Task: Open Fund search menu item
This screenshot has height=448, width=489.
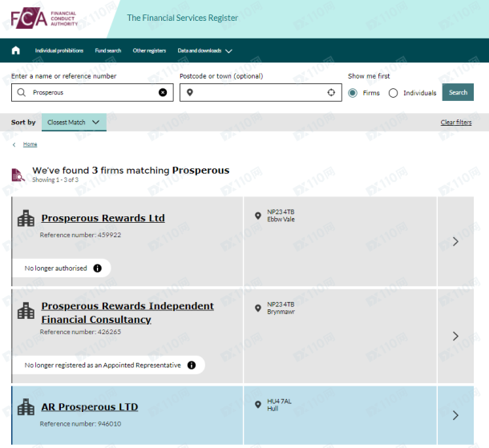Action: 108,50
